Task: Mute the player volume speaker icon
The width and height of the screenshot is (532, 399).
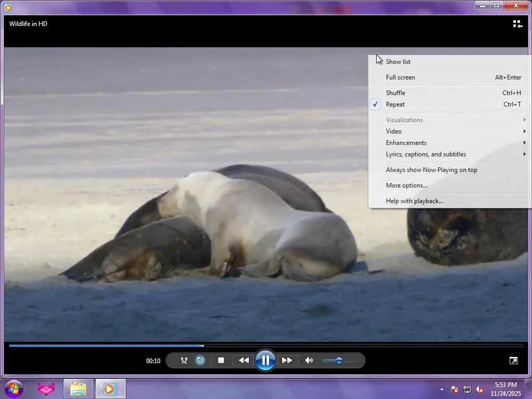Action: pos(309,360)
